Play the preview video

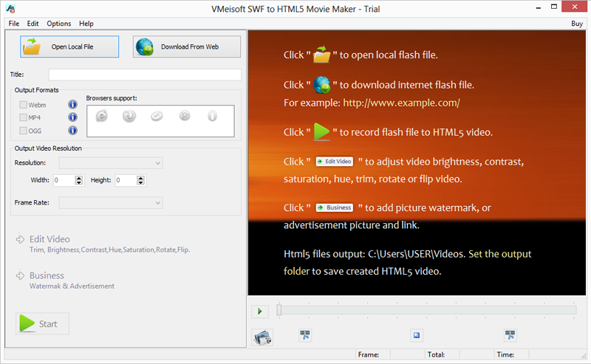tap(260, 312)
